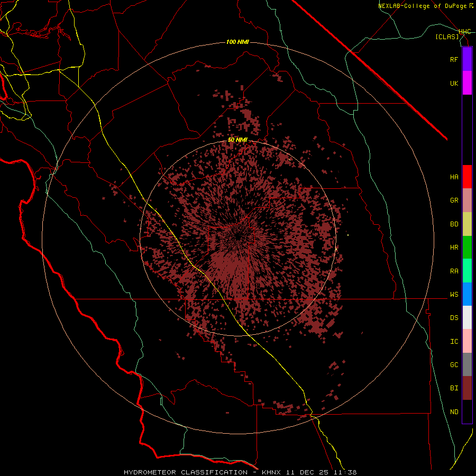Click the ND legend label
The height and width of the screenshot is (476, 476).
pos(454,412)
